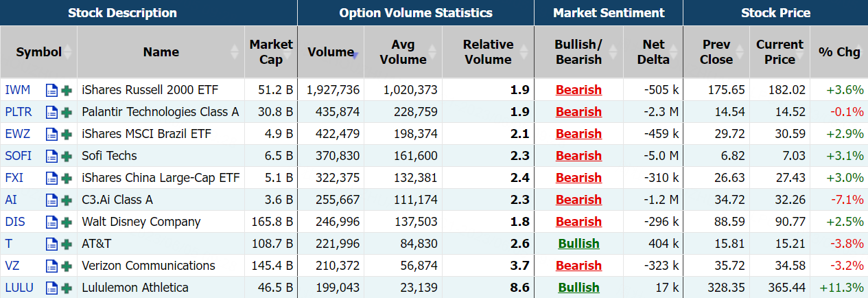Image resolution: width=868 pixels, height=298 pixels.
Task: Add EWZ with green plus icon
Action: click(67, 134)
